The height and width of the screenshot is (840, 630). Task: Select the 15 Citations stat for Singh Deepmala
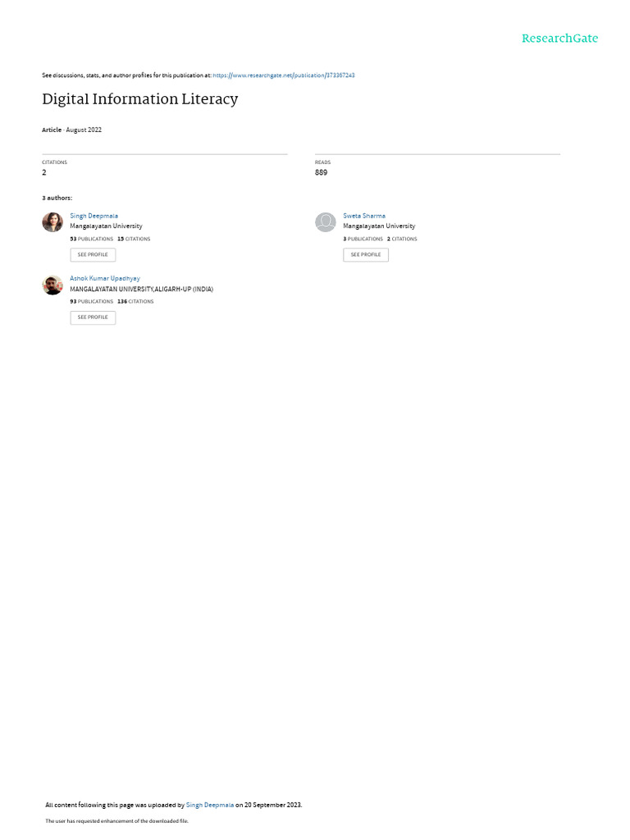point(134,239)
